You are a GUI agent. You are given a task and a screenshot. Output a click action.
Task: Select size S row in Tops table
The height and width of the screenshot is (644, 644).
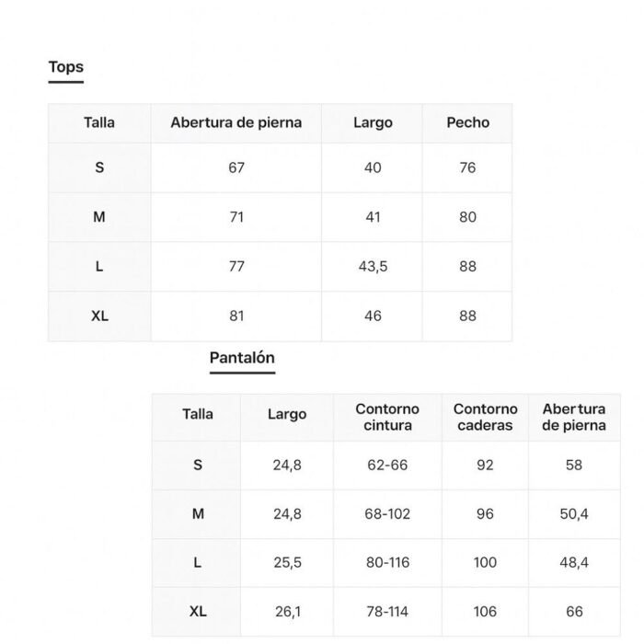pyautogui.click(x=280, y=167)
